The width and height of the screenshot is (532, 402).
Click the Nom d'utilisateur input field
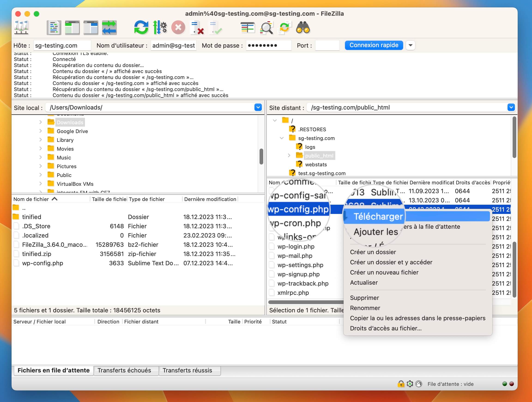(173, 45)
